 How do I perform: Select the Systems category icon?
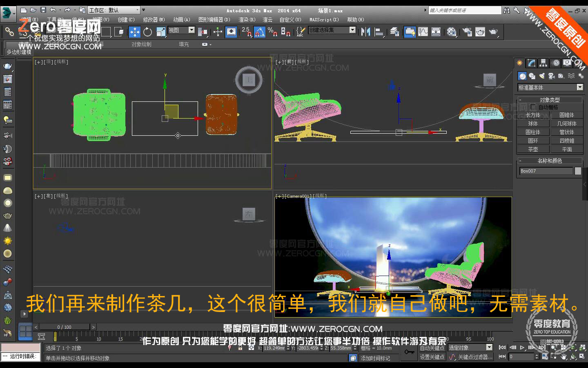pyautogui.click(x=581, y=76)
